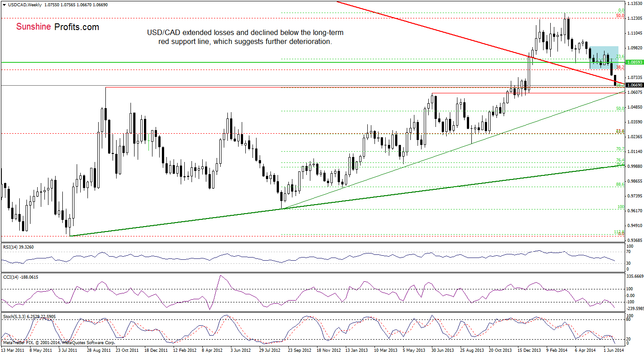Click the 0.98655 price axis value

coord(635,181)
